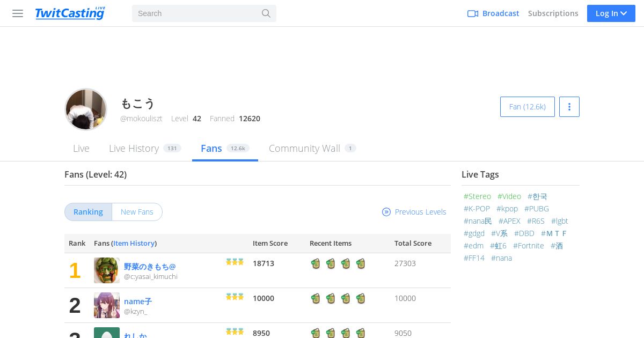Open name子 avatar thumbnail
This screenshot has height=338, width=644.
[107, 305]
